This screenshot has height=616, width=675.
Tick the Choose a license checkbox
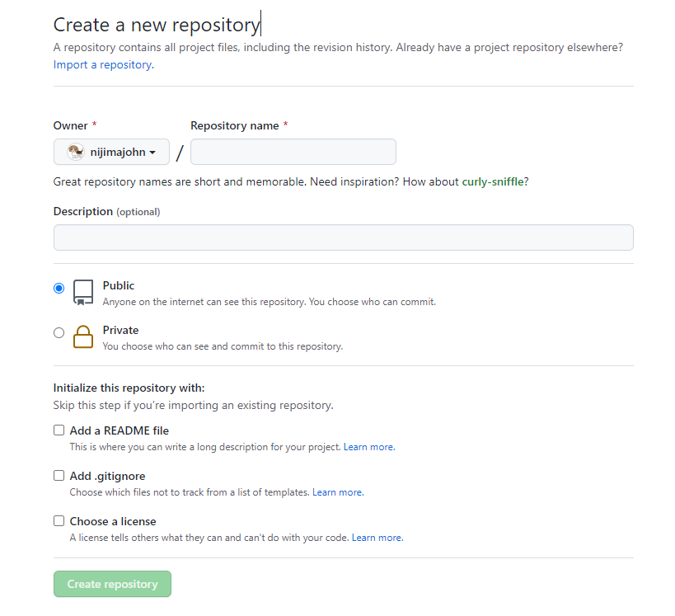pos(59,520)
